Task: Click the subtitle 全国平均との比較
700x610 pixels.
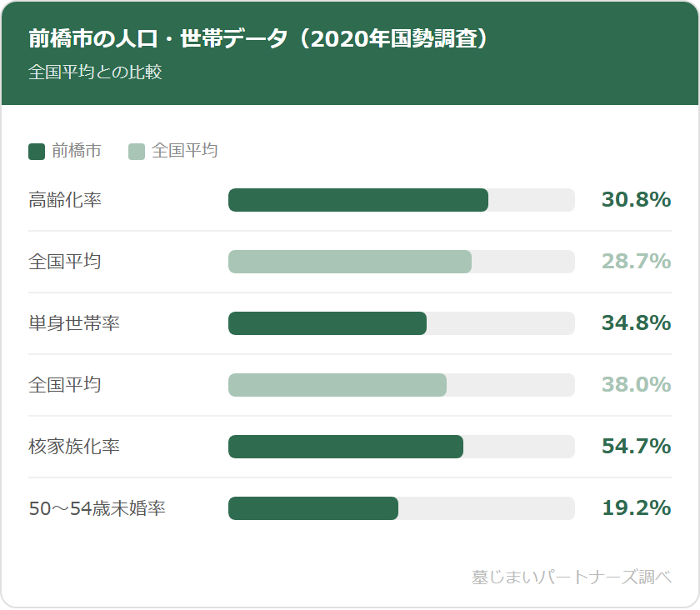Action: pyautogui.click(x=95, y=72)
